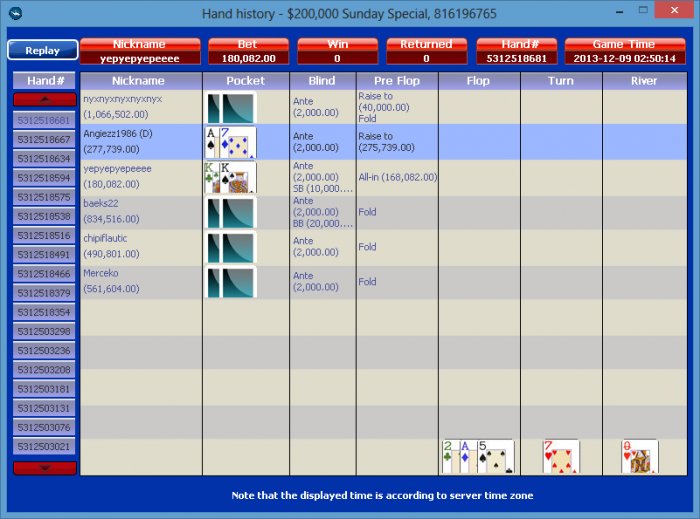Select the Merceko player row
700x519 pixels.
[383, 282]
